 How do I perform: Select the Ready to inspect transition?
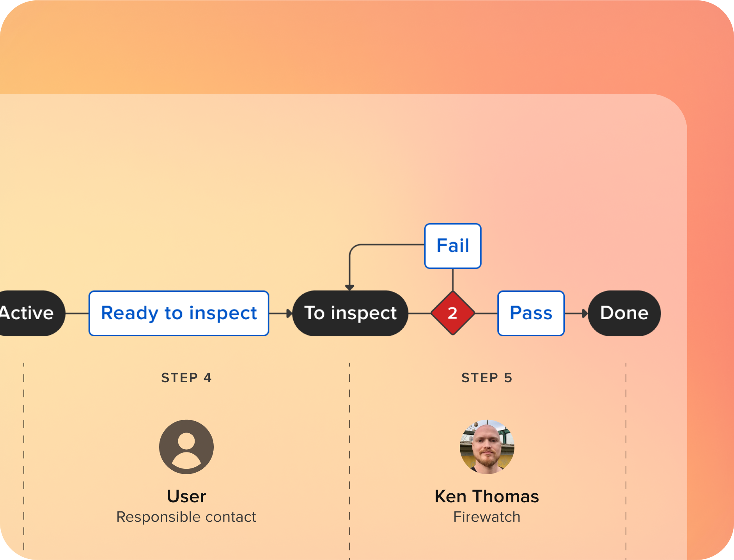click(x=179, y=313)
